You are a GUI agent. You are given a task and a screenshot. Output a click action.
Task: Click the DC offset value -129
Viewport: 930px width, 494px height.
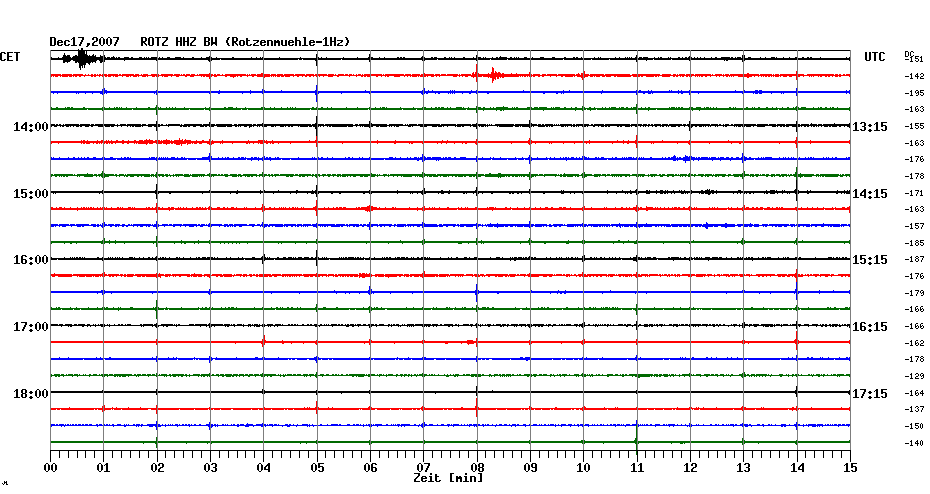click(914, 377)
